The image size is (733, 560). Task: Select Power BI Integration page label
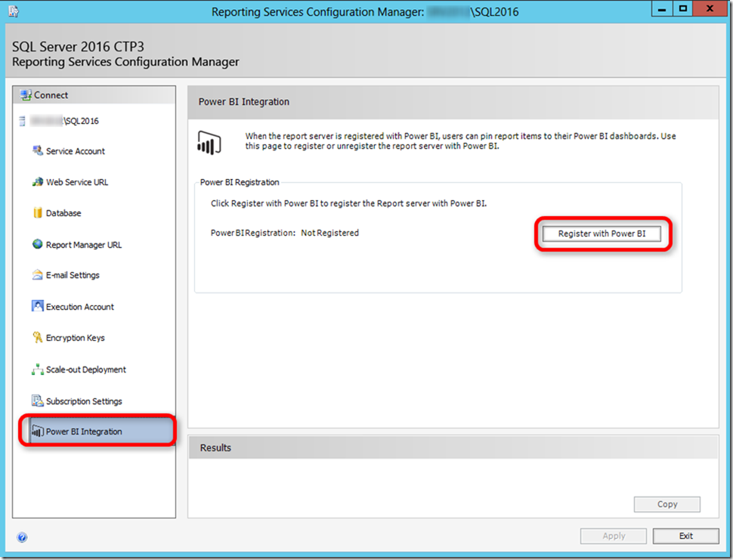tap(84, 432)
